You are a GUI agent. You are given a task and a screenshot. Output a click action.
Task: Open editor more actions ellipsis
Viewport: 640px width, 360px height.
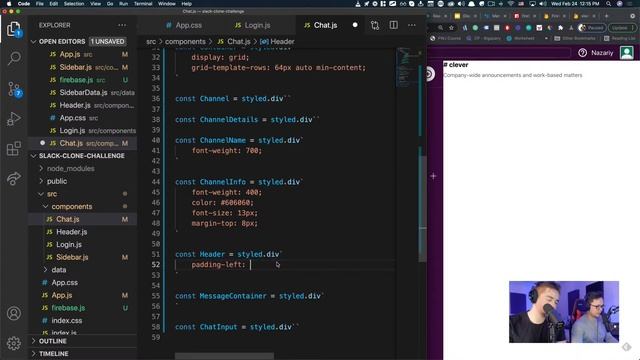click(412, 25)
